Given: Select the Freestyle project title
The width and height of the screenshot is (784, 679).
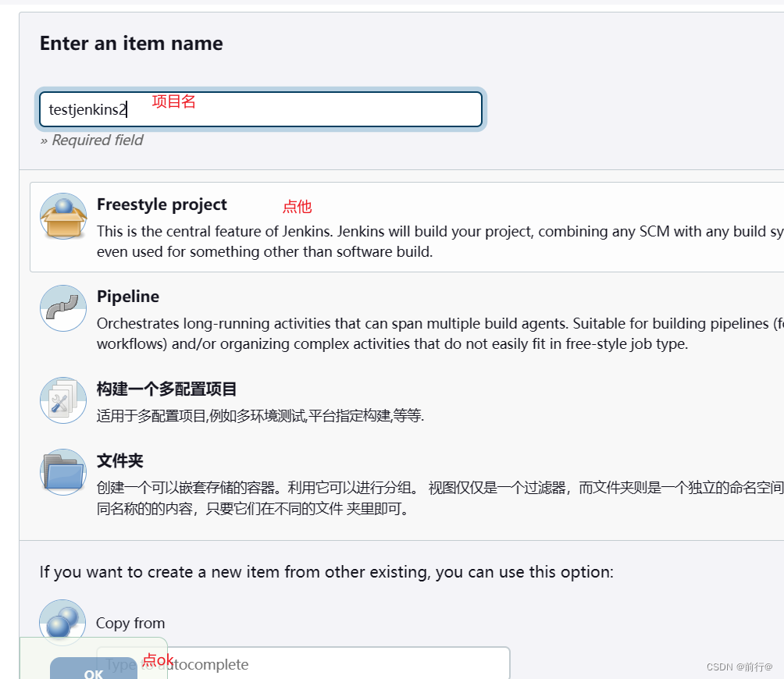Looking at the screenshot, I should [162, 204].
